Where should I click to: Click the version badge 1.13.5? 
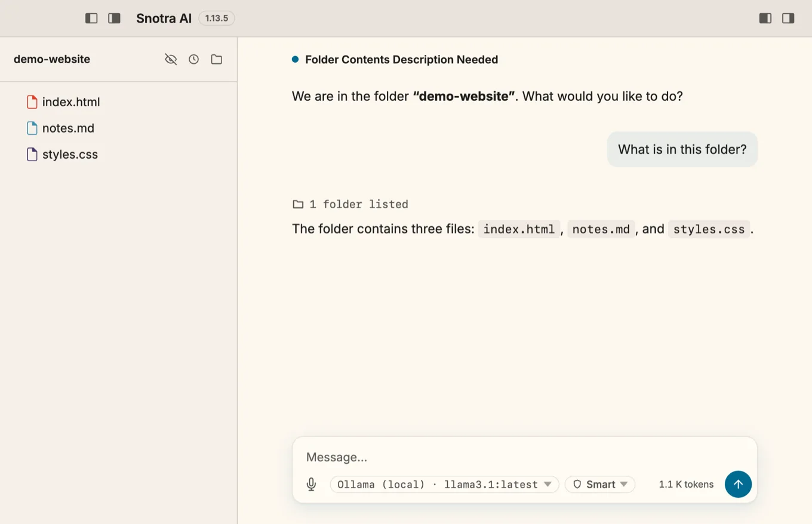(217, 19)
